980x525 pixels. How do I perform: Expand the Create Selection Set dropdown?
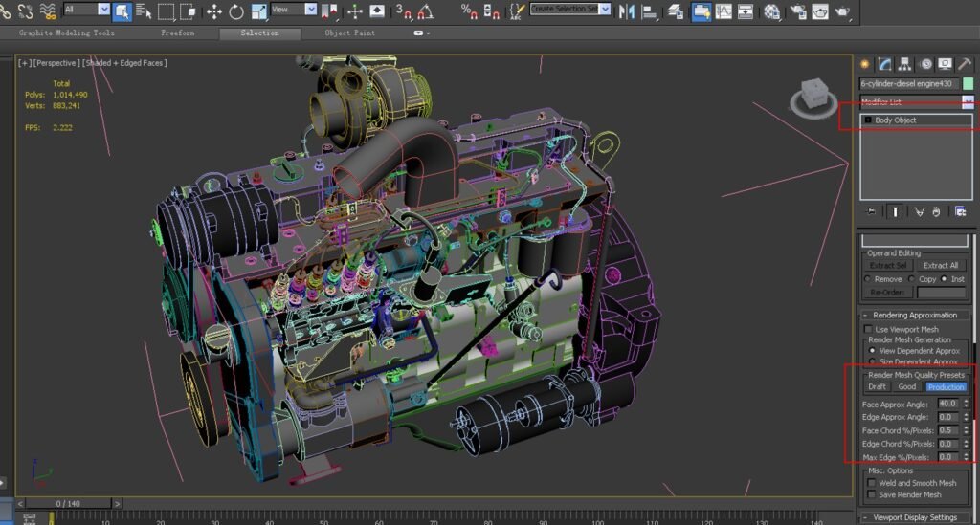coord(605,9)
